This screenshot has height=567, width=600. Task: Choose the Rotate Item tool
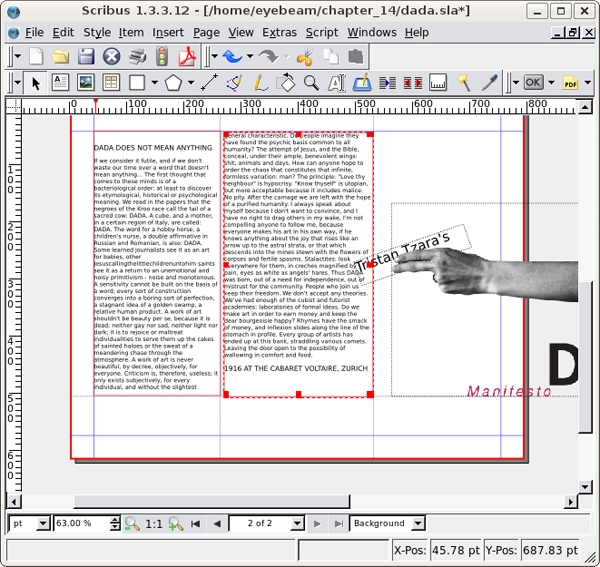click(286, 83)
